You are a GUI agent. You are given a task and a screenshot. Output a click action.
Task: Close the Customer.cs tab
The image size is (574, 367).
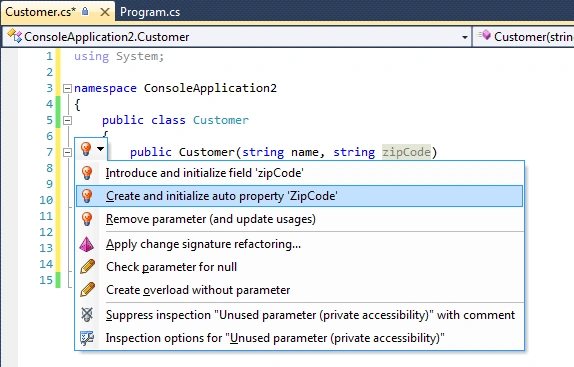tap(105, 12)
